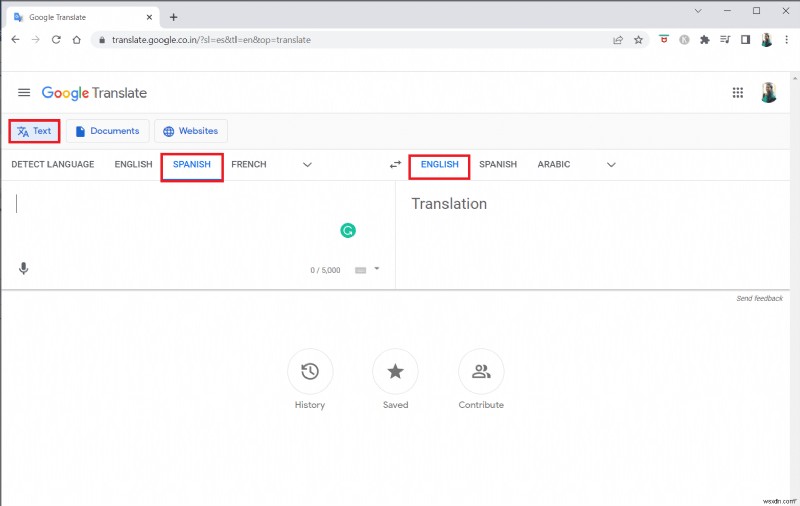Click Send feedback link

[759, 298]
